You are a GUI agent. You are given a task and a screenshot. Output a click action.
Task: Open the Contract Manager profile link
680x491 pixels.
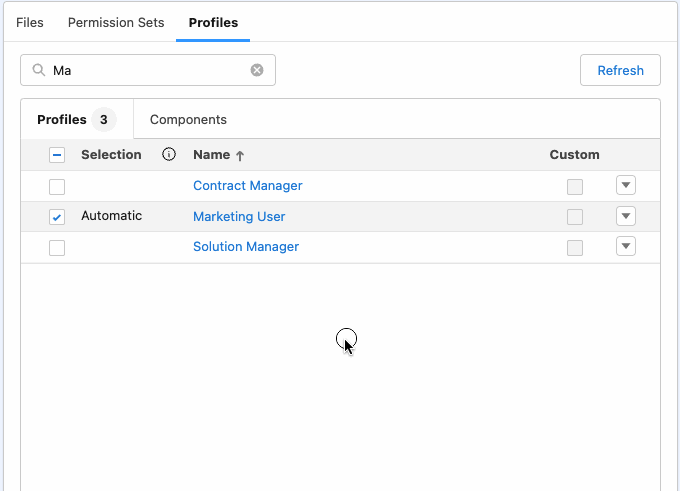[x=247, y=186]
